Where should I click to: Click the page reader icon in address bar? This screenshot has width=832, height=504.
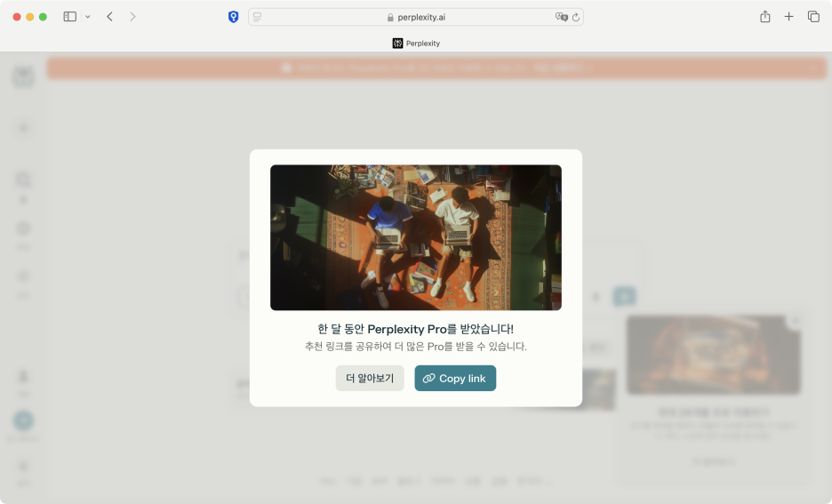coord(258,17)
